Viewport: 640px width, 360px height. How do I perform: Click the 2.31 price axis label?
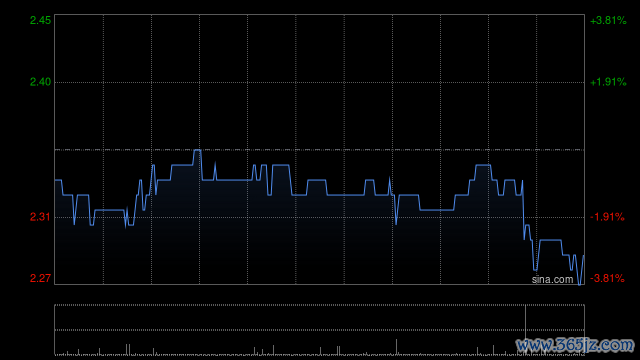pyautogui.click(x=40, y=217)
